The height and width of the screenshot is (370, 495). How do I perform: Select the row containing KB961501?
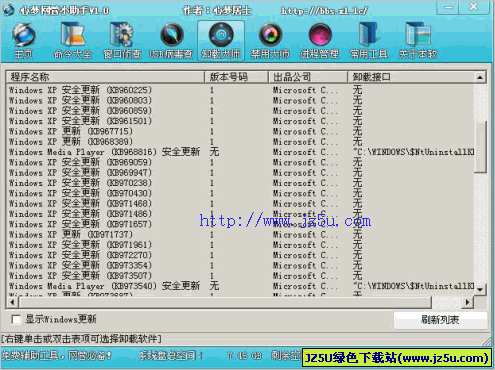[240, 121]
